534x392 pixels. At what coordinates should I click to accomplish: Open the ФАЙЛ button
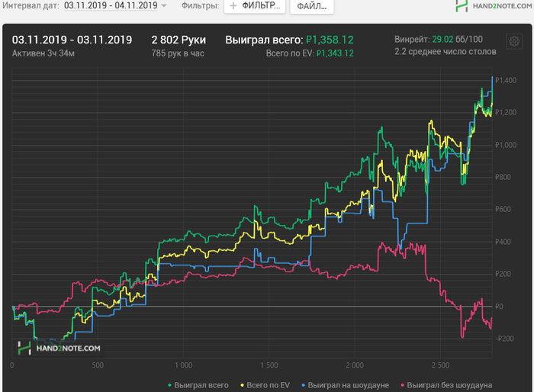click(311, 6)
